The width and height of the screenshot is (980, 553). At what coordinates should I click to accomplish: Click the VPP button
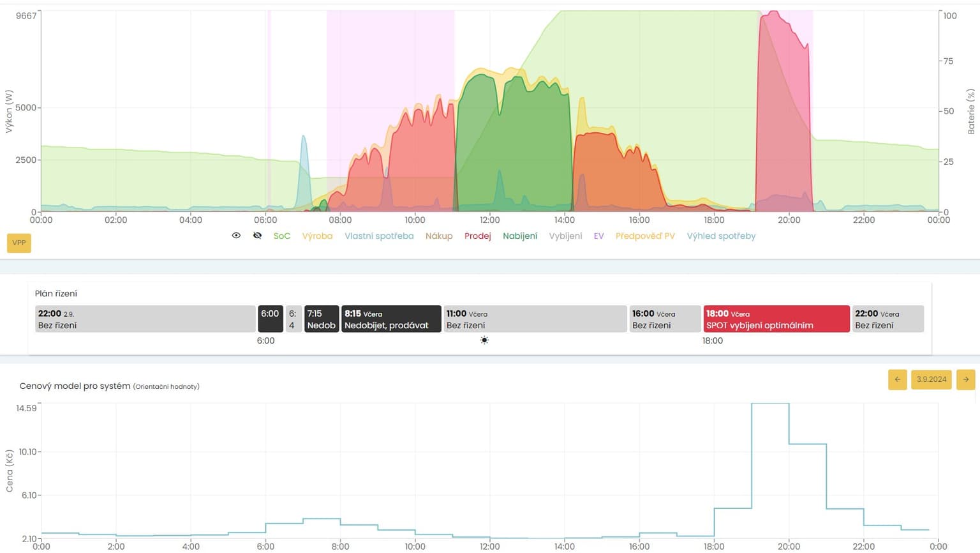19,243
